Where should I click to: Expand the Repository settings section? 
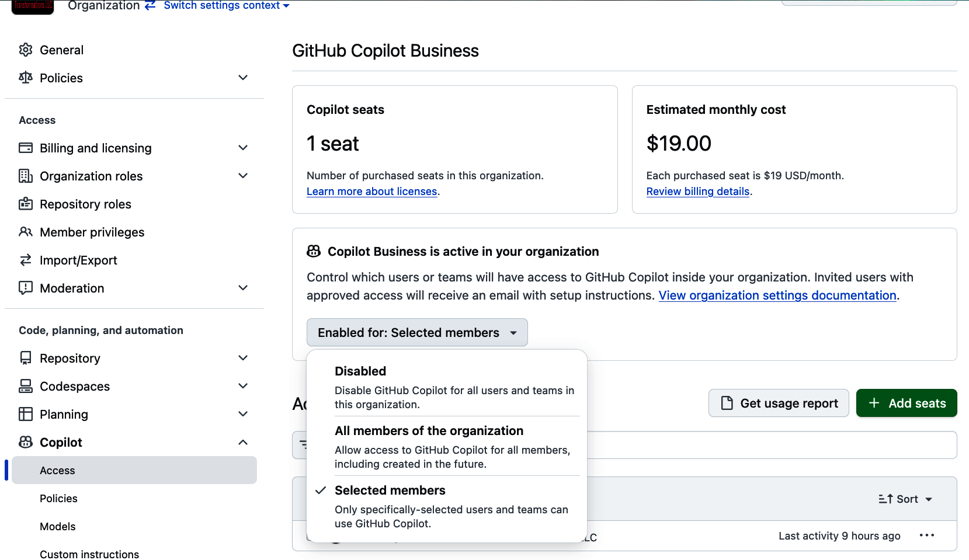pyautogui.click(x=243, y=358)
